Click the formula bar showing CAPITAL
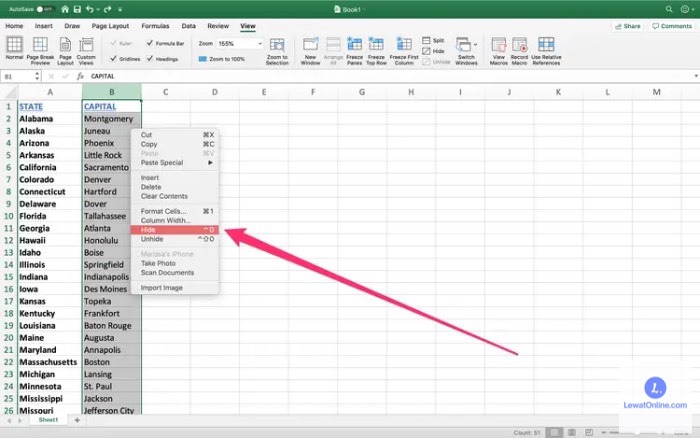The image size is (700, 438). (388, 76)
